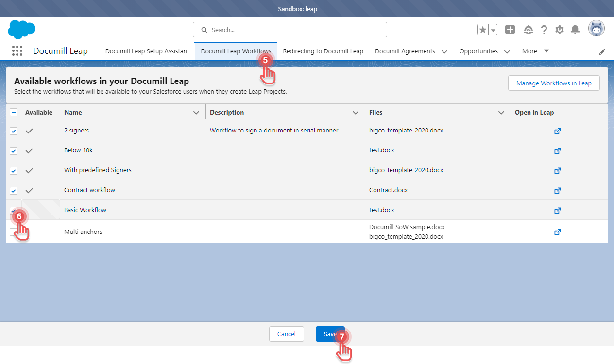The image size is (614, 364).
Task: Click the notifications bell icon
Action: (575, 30)
